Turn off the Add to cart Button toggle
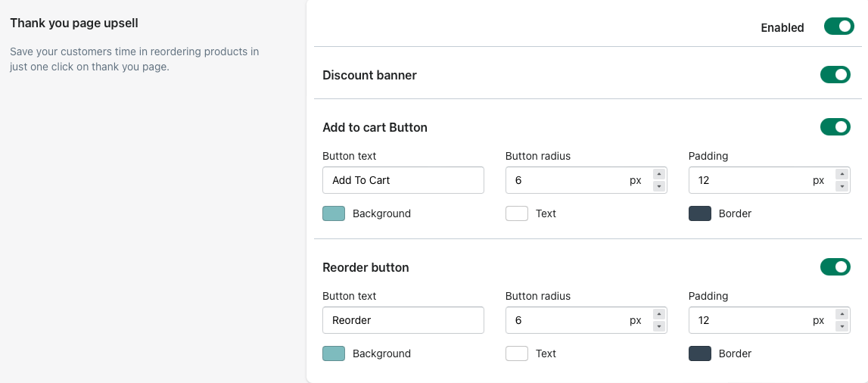Image resolution: width=868 pixels, height=383 pixels. 835,127
